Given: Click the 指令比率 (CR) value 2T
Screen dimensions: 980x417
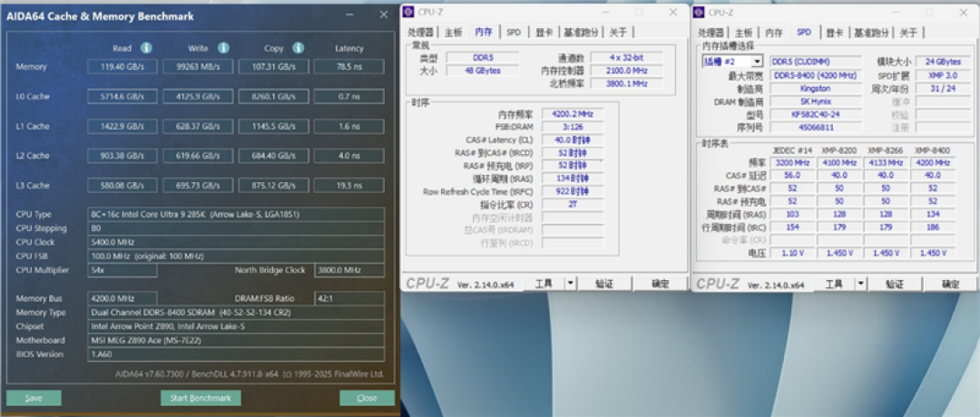Looking at the screenshot, I should click(x=573, y=204).
